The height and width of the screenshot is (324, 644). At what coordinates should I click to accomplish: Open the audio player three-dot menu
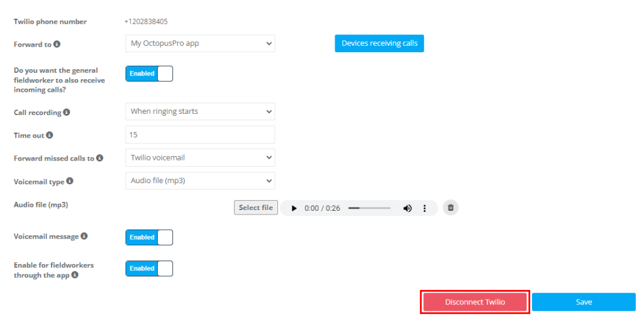tap(425, 208)
